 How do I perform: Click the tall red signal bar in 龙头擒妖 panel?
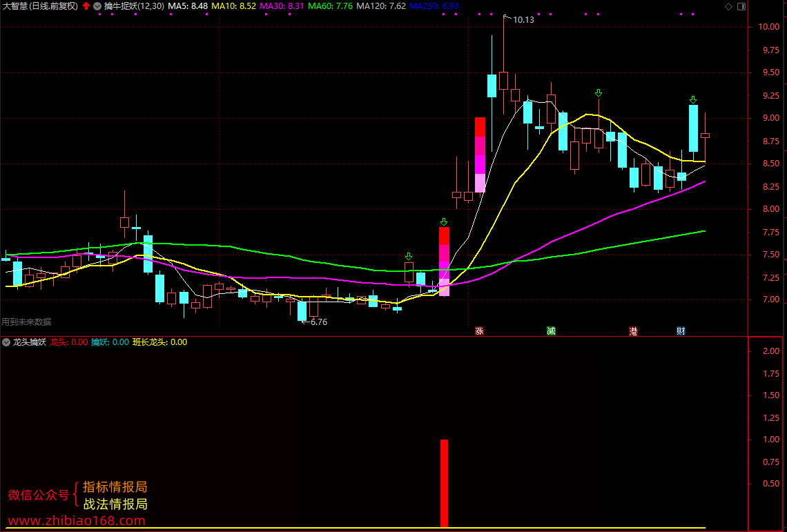444,483
